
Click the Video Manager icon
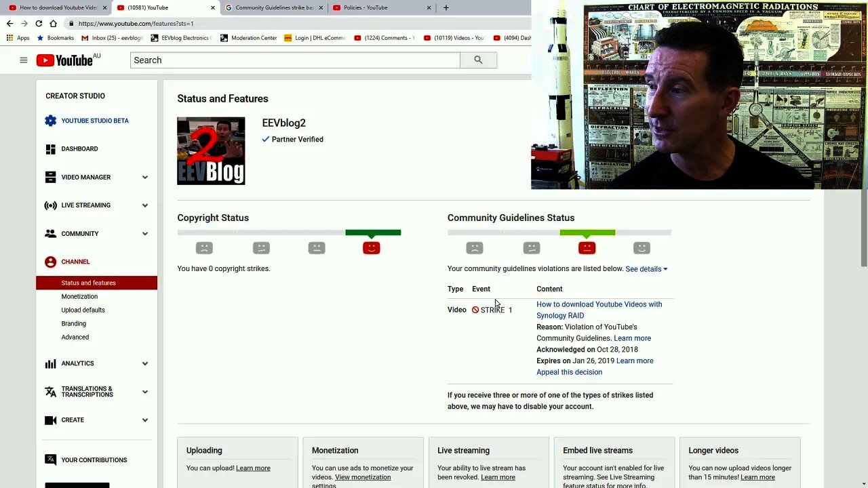(50, 177)
